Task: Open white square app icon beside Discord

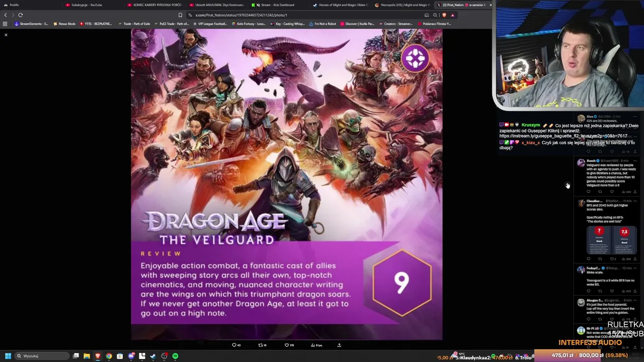Action: (142, 356)
